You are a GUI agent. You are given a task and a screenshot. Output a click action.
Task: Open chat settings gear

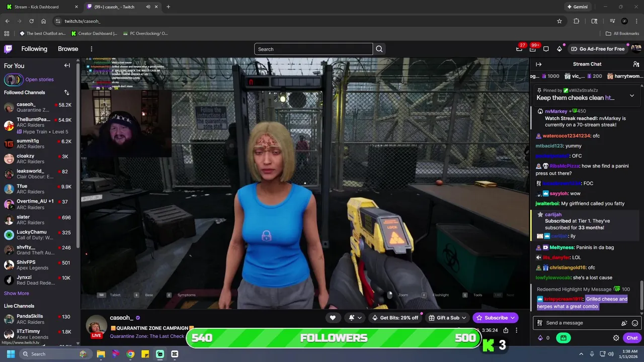pos(616,338)
